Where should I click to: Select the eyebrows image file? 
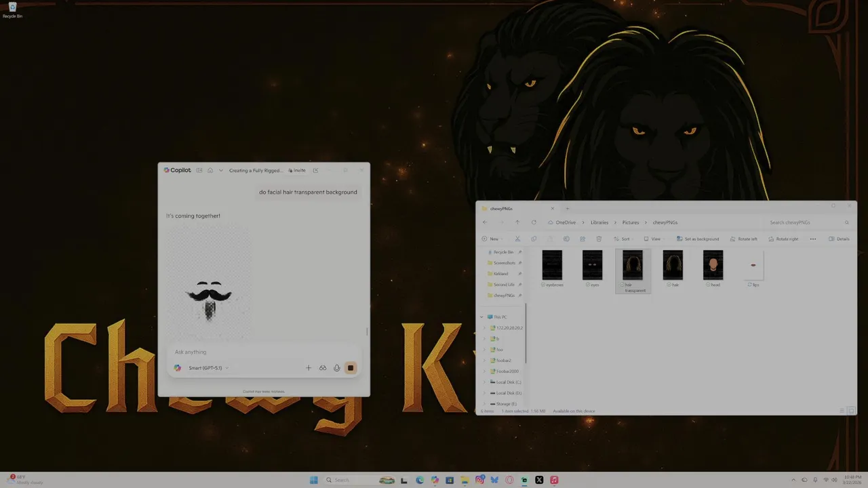(x=553, y=269)
